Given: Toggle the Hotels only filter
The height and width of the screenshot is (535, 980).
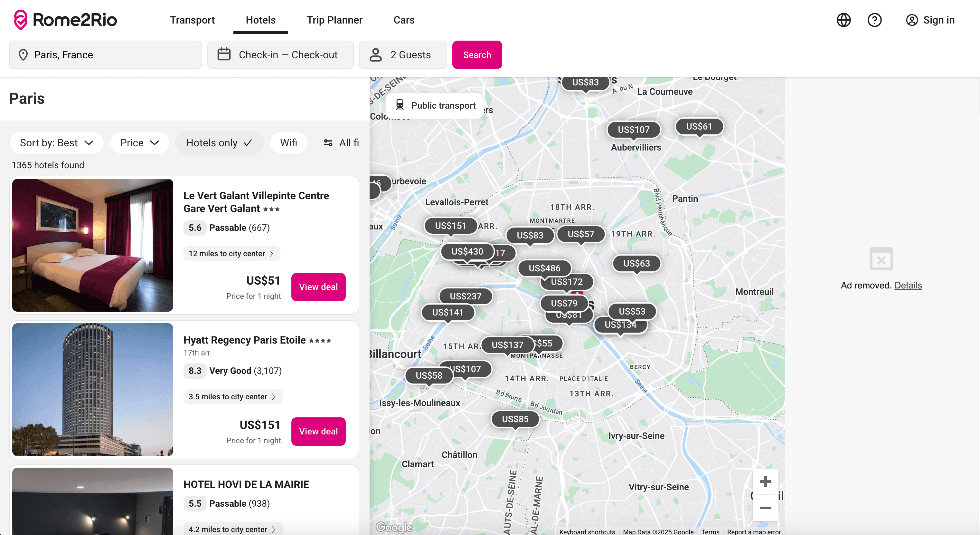Looking at the screenshot, I should point(219,143).
